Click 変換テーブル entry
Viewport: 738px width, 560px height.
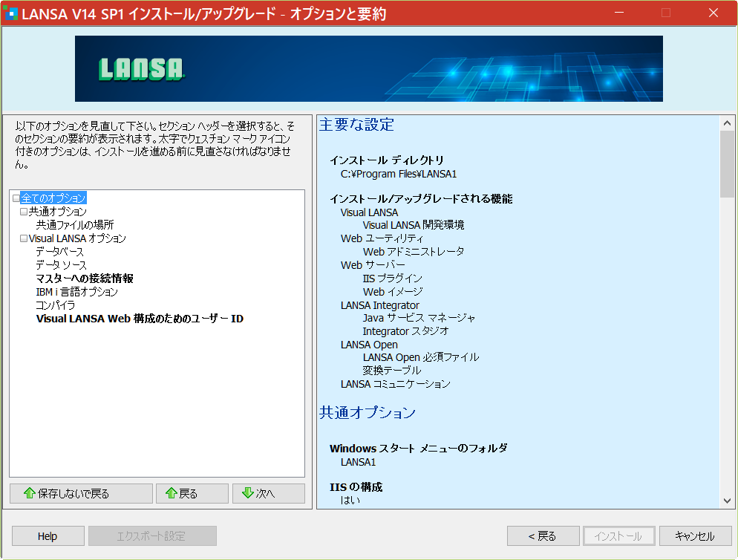[391, 371]
